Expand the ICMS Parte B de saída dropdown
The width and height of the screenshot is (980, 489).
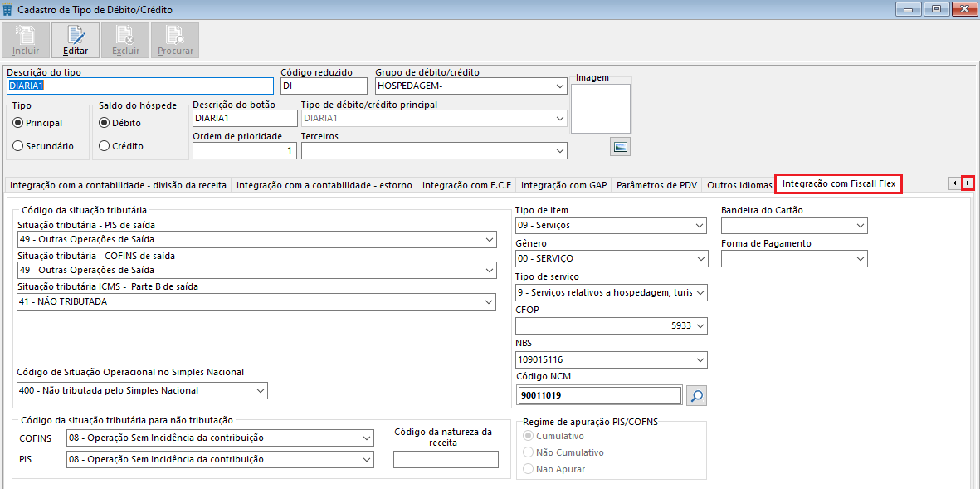click(489, 302)
